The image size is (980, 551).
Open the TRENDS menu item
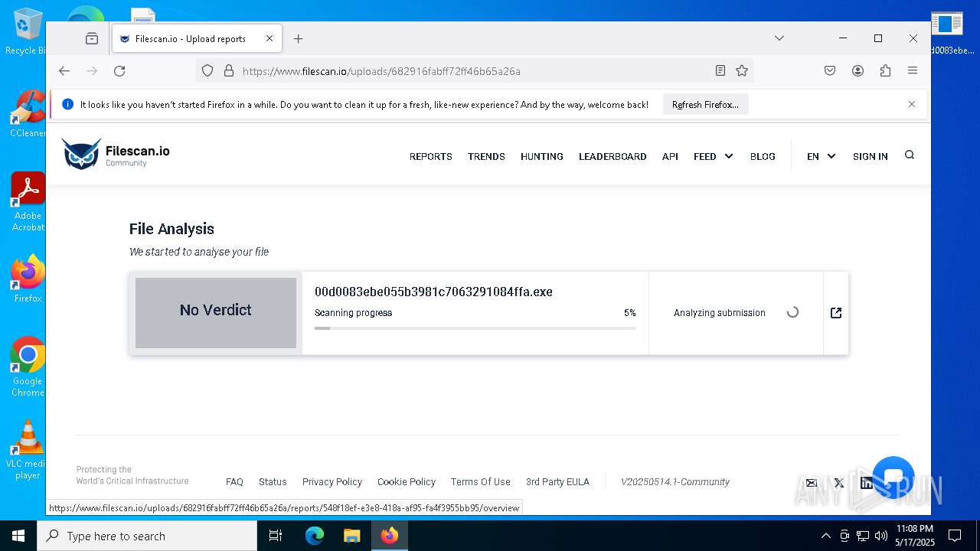click(486, 156)
